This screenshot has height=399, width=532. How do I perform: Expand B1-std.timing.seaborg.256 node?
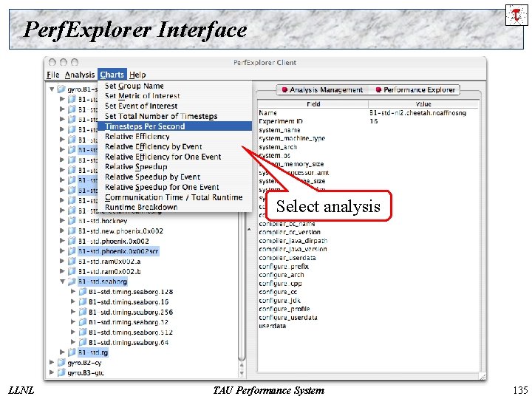73,312
